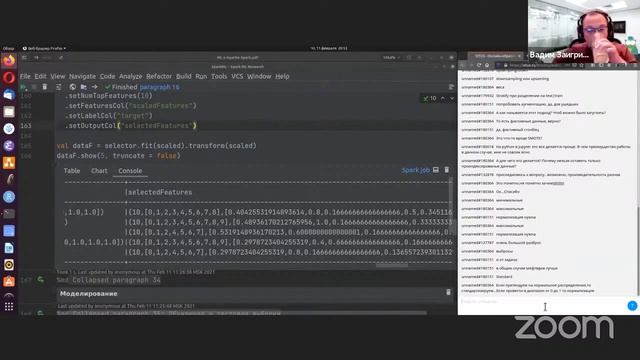Open the Edit menu

tap(40, 76)
